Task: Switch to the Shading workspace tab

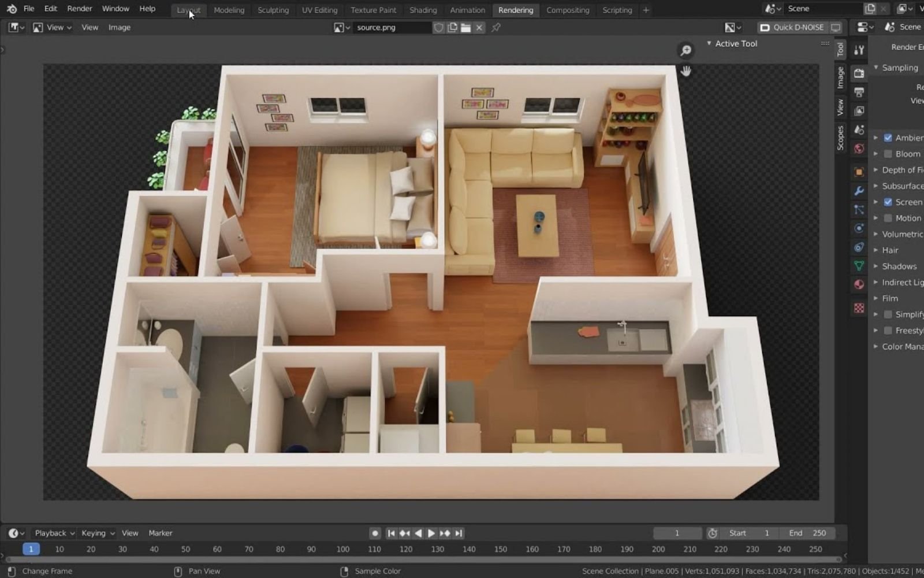Action: [x=423, y=10]
